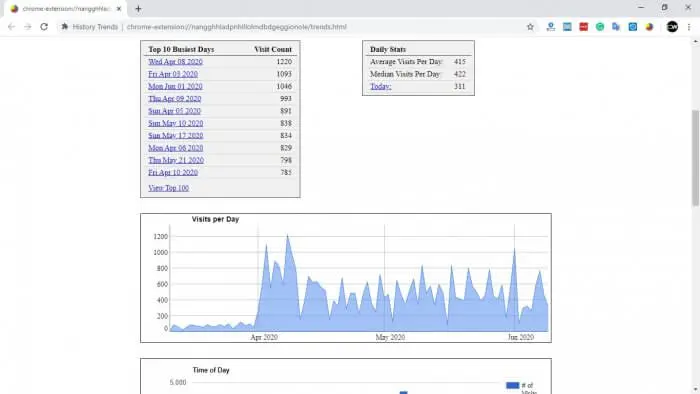Click the average value 415
700x394 pixels.
(460, 62)
